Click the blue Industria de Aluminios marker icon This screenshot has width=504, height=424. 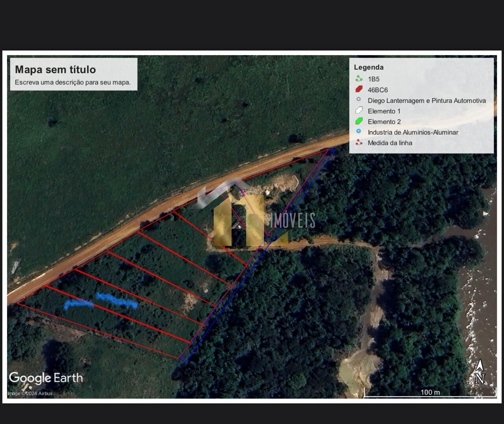pos(359,132)
